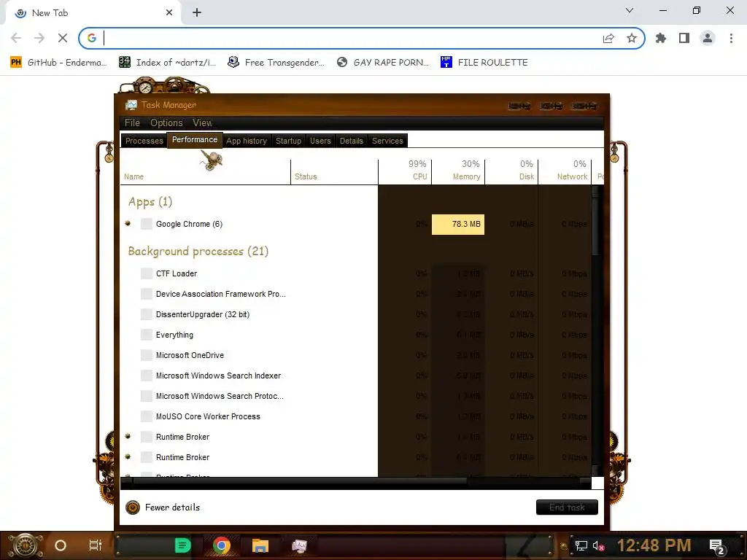Sort by the Network column header
Image resolution: width=747 pixels, height=560 pixels.
coord(565,172)
